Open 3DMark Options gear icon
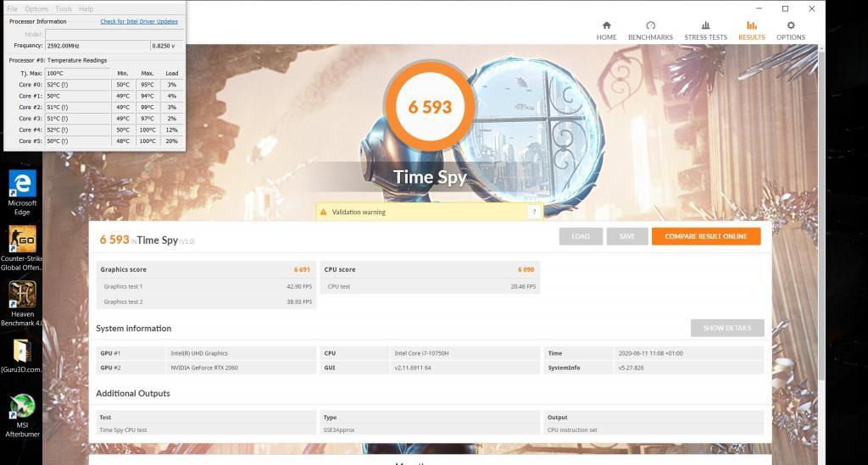The width and height of the screenshot is (868, 465). pos(791,26)
